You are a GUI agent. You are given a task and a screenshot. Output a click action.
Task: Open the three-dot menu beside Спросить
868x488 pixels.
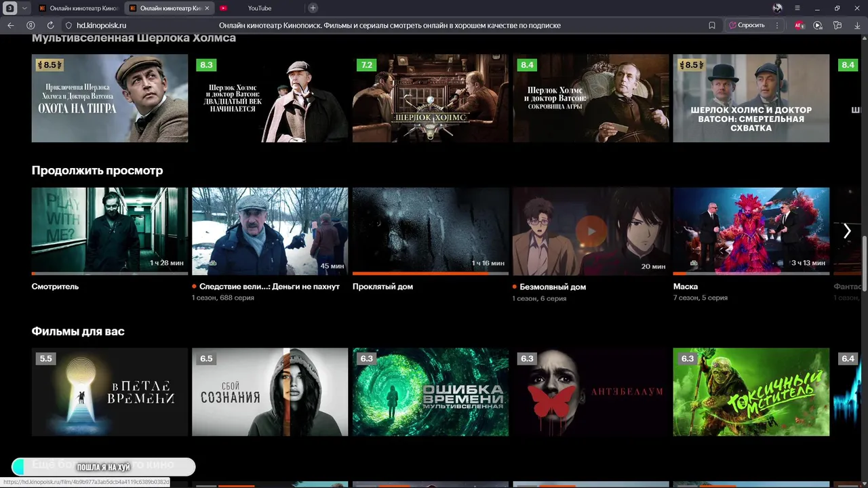coord(777,25)
